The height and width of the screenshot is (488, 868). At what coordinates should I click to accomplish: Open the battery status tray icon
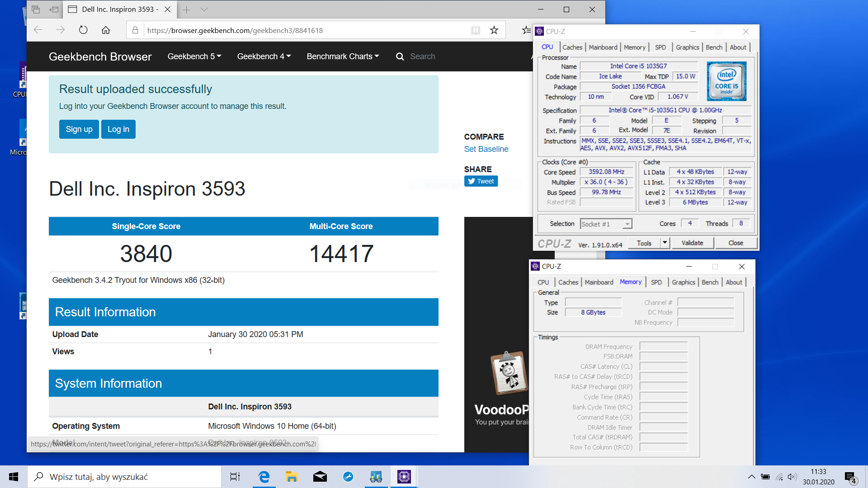(x=765, y=477)
